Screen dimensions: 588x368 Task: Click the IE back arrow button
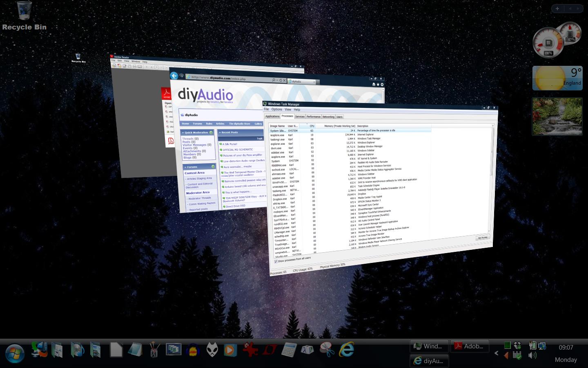(174, 76)
